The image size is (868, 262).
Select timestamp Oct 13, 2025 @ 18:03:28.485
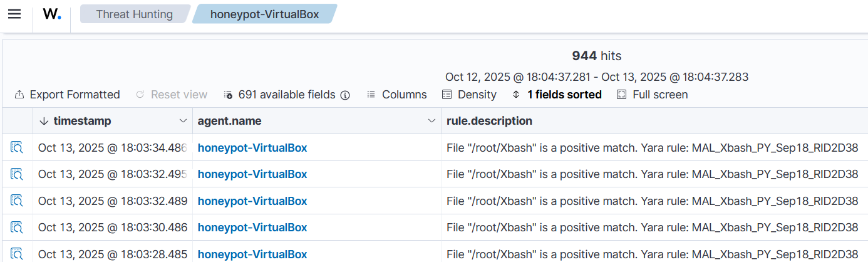coord(113,254)
